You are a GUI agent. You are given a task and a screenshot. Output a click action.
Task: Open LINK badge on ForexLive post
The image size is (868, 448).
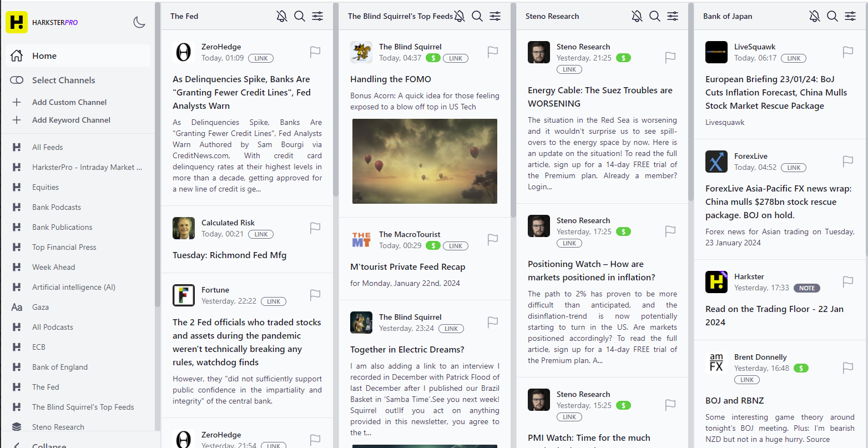794,168
